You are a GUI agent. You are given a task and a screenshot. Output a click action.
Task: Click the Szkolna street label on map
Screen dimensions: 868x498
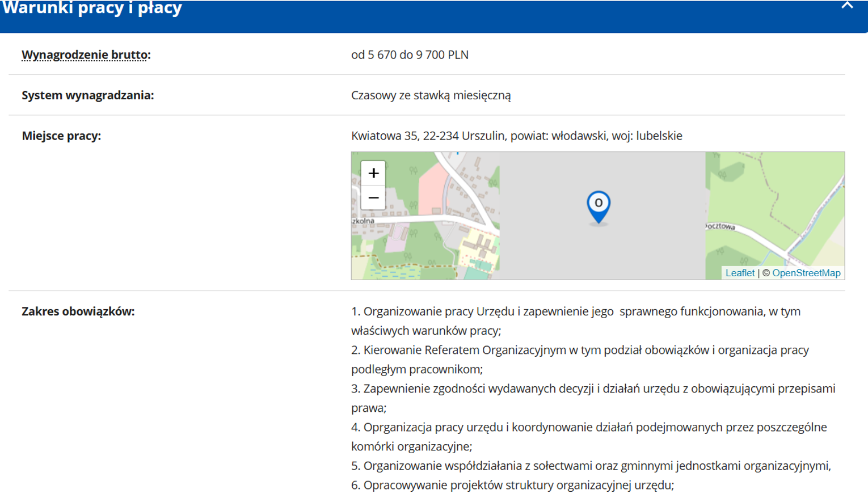tap(364, 221)
